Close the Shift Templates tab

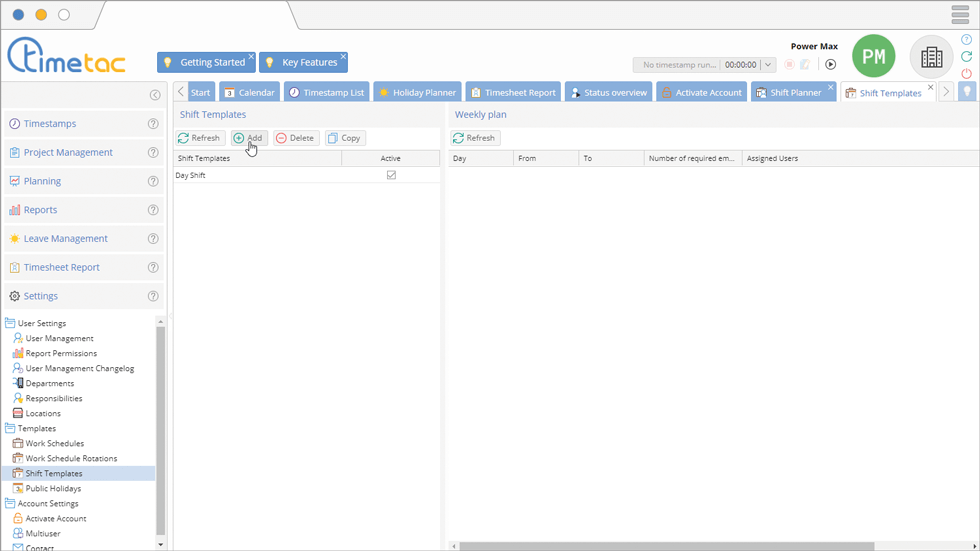[x=931, y=87]
